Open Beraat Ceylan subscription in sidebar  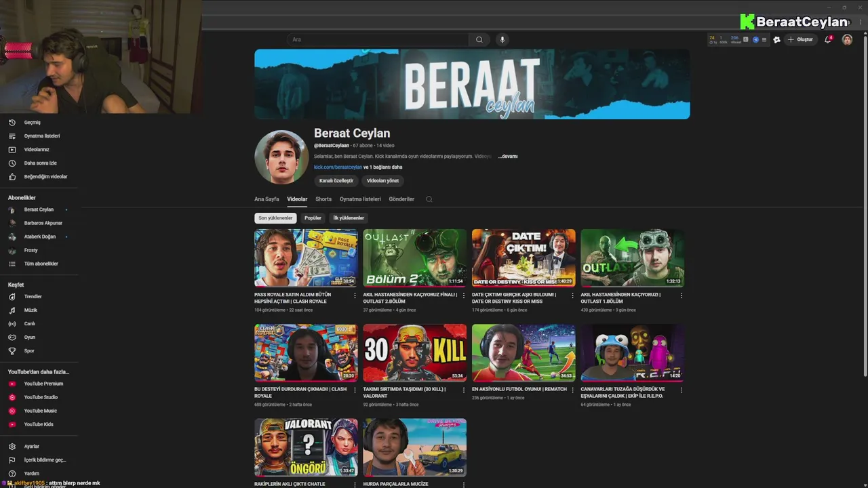tap(37, 209)
